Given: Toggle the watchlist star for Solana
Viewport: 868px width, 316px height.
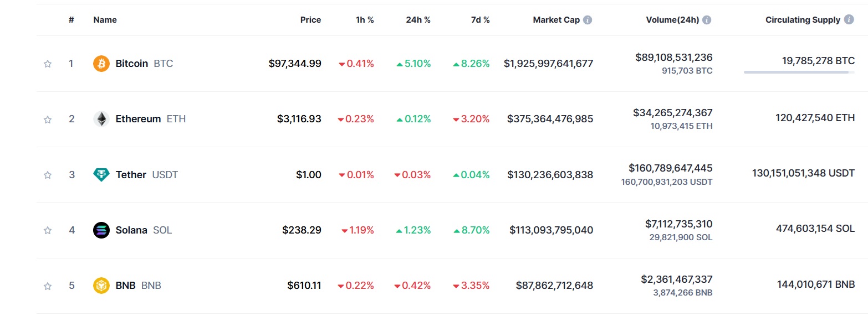Looking at the screenshot, I should click(x=48, y=230).
